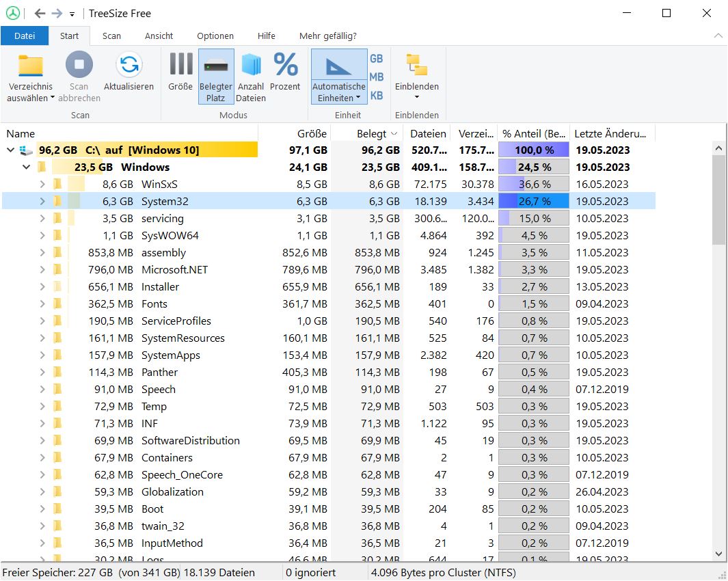Sort by the Letzte Änderung column header
The height and width of the screenshot is (581, 728).
(612, 134)
